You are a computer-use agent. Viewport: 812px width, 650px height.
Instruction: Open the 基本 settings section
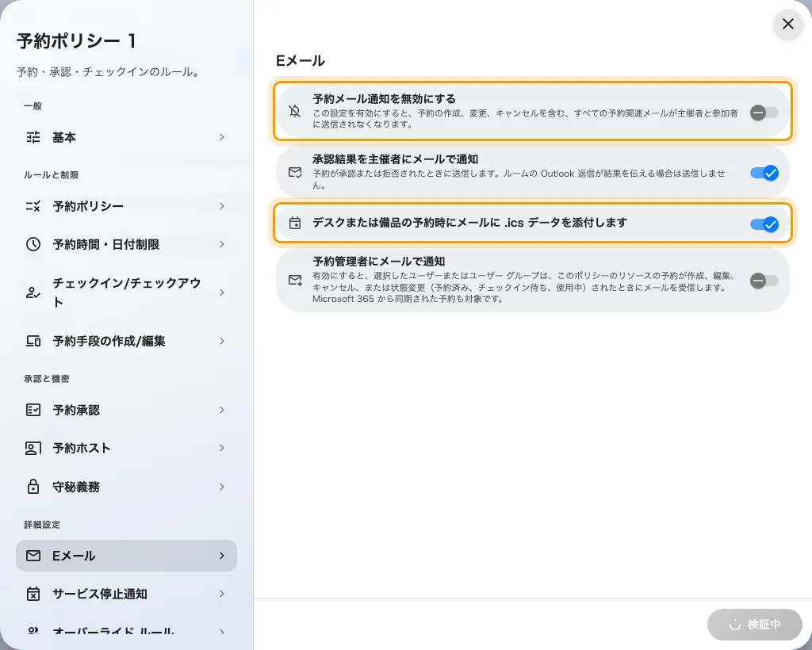(x=126, y=137)
